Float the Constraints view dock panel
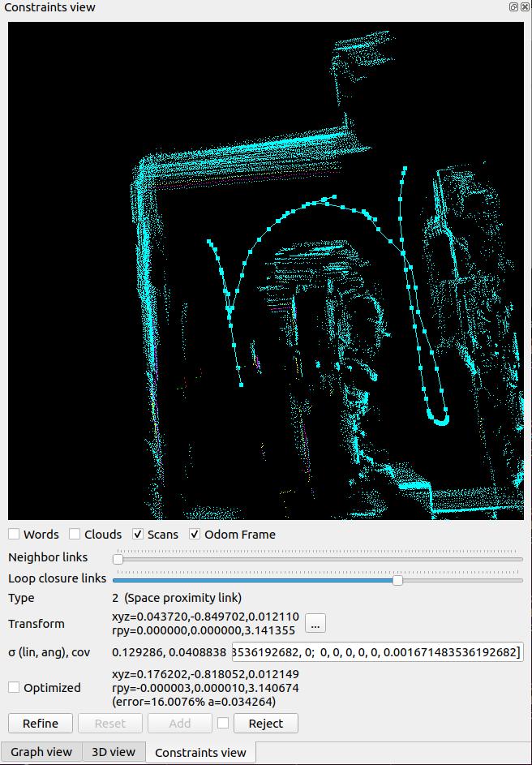The image size is (532, 765). coord(513,7)
